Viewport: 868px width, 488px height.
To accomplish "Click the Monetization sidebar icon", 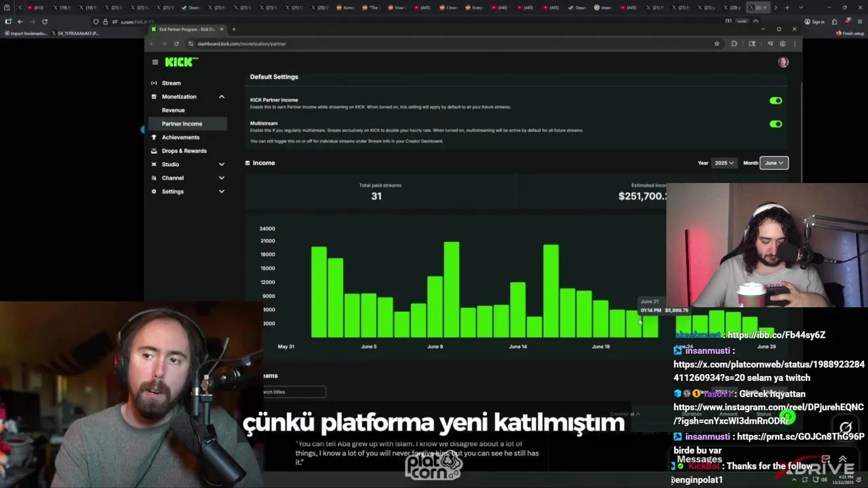I will click(x=154, y=97).
